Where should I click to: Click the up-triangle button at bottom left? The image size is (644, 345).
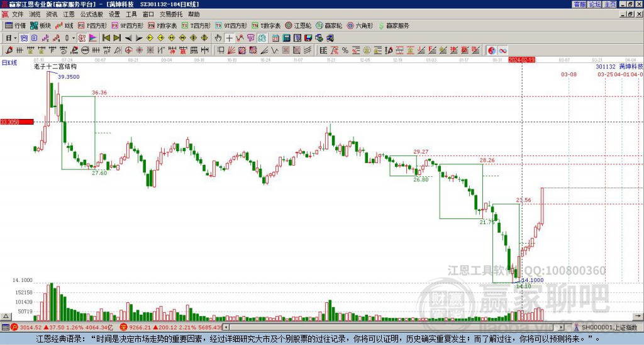[6, 317]
